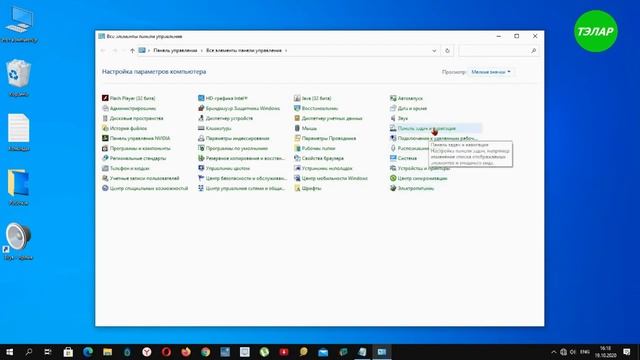Open Резервное копирование и восстановление item
Viewport: 640px width, 360px height.
[x=241, y=158]
